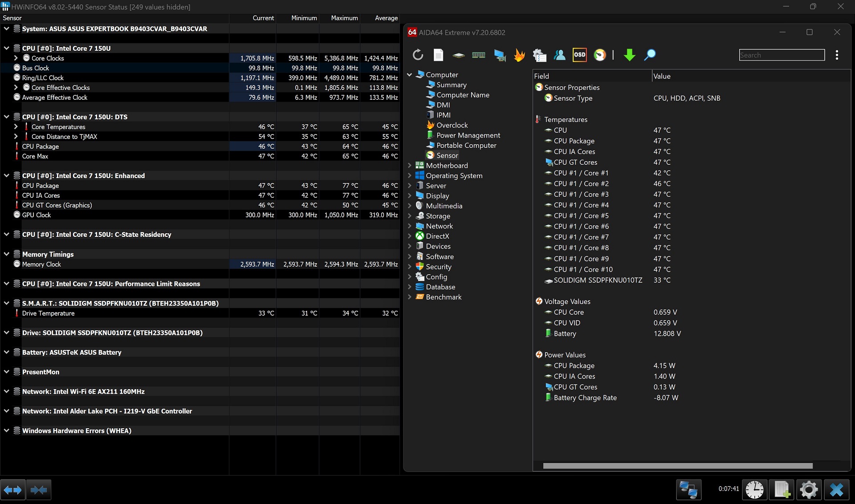Click the HWiNFO collapse columns arrows button
The height and width of the screenshot is (504, 855).
[x=39, y=490]
